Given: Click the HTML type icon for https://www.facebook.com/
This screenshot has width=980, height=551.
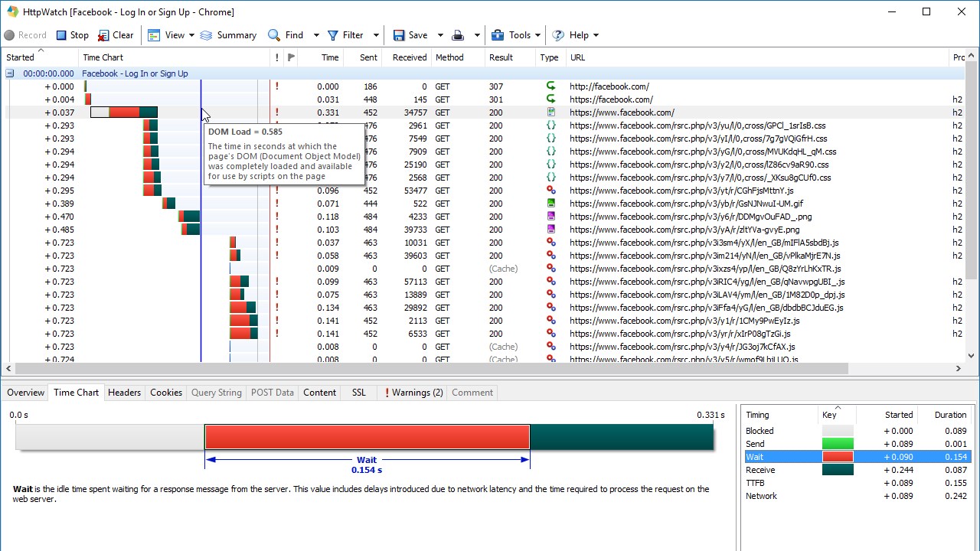Looking at the screenshot, I should (550, 112).
